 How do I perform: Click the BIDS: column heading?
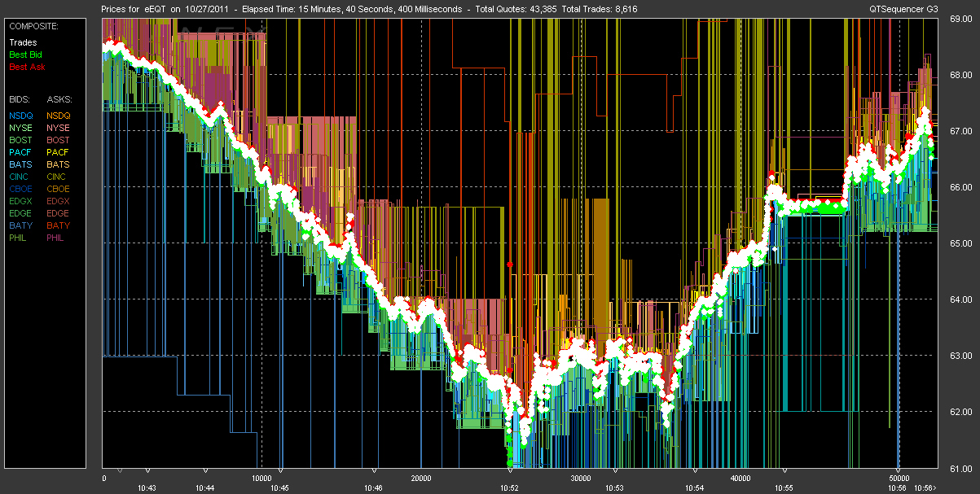[20, 99]
